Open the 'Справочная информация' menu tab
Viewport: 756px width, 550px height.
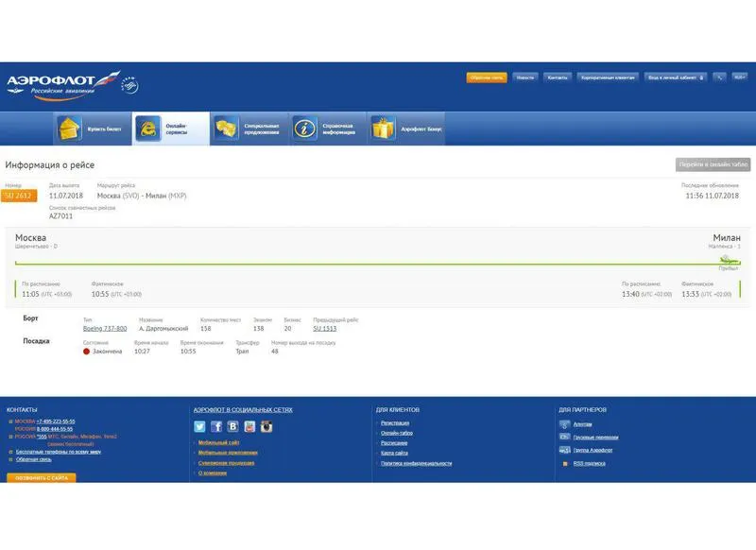click(x=328, y=129)
